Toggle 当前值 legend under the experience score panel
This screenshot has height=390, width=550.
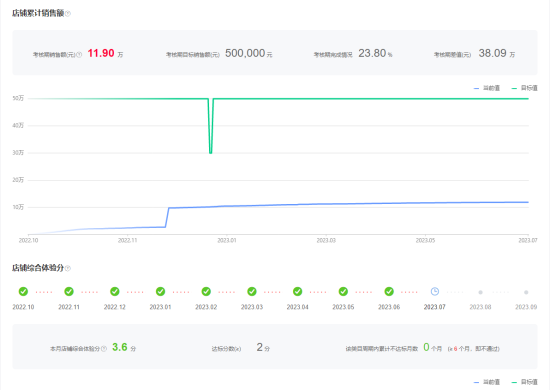coord(487,382)
